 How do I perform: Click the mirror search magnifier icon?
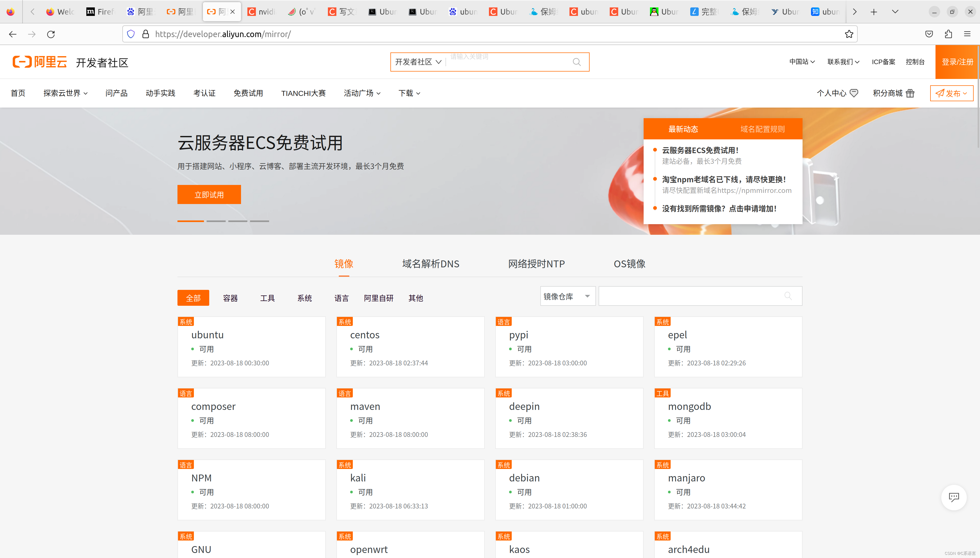pos(788,296)
